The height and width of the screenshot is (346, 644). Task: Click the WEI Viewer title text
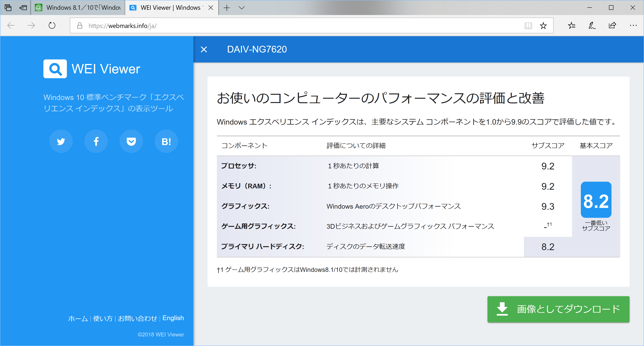point(106,69)
